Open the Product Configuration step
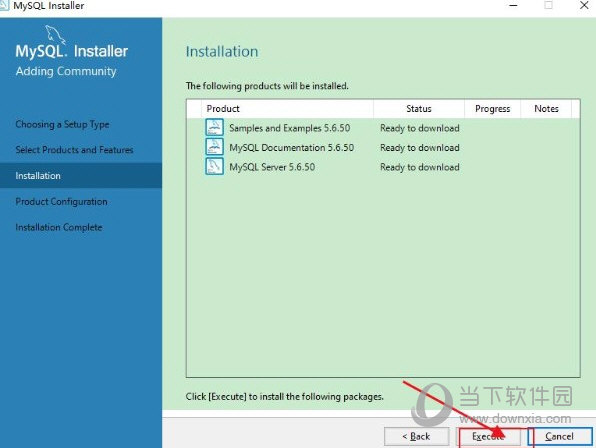Image resolution: width=596 pixels, height=448 pixels. tap(62, 201)
